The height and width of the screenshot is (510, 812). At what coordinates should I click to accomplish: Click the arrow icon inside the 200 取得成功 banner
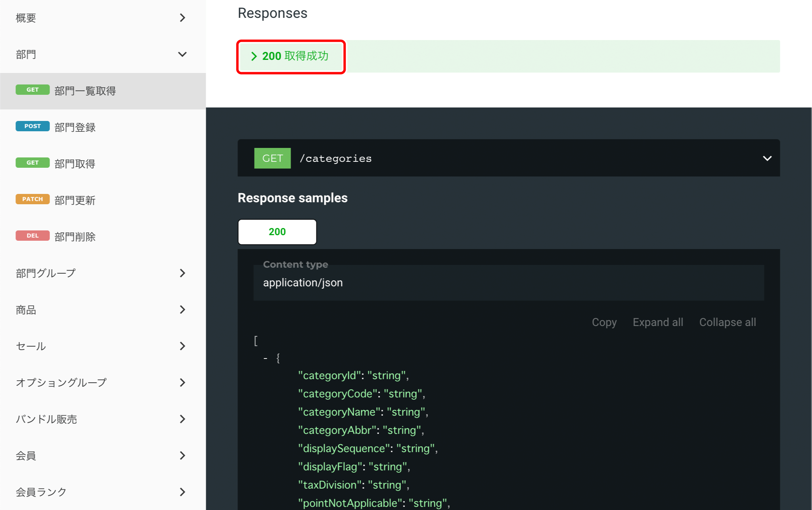[254, 56]
